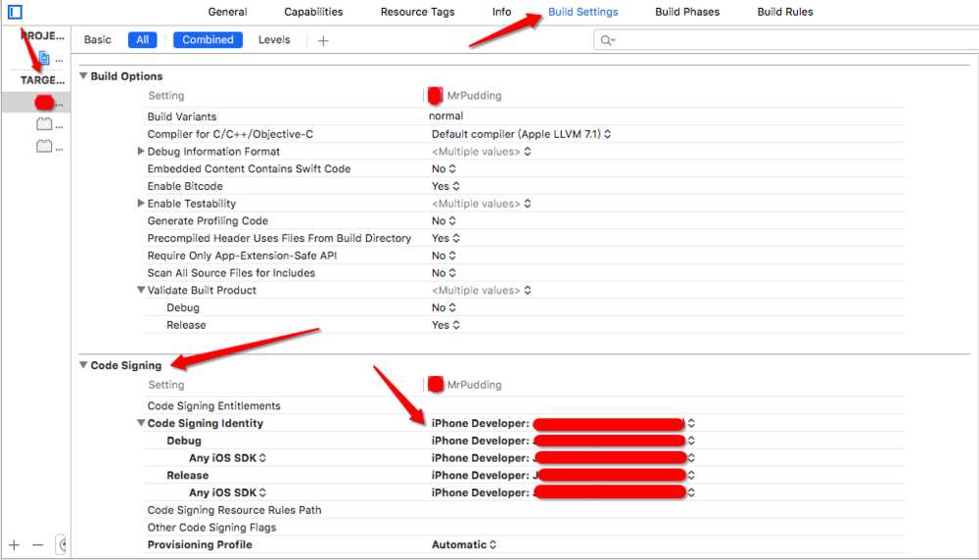Open Validate Built Product multiple values dropdown
This screenshot has height=560, width=979.
click(x=481, y=291)
